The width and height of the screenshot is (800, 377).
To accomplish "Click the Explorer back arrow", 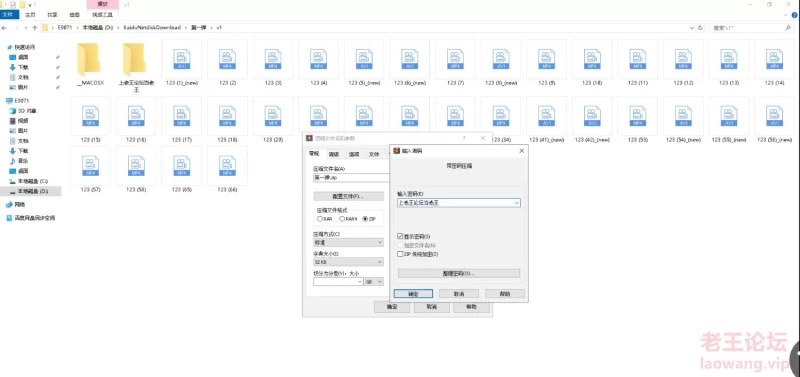I will 5,28.
